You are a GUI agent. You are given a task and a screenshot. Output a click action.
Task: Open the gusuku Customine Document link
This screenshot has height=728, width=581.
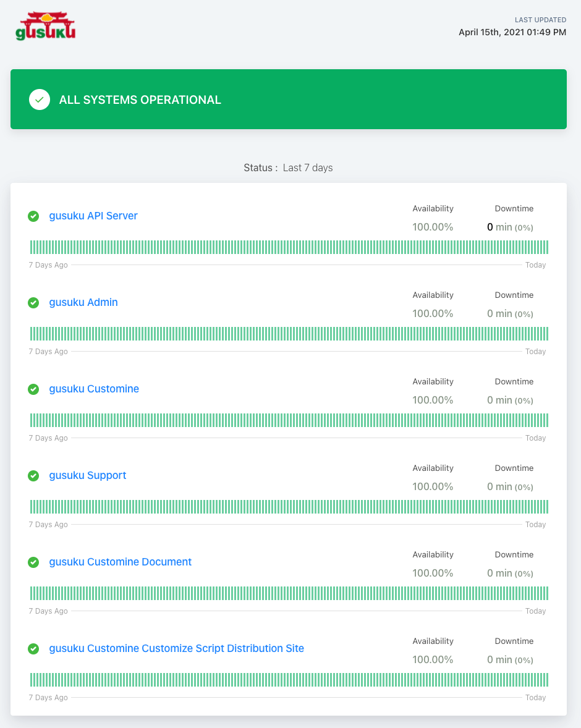(x=121, y=562)
